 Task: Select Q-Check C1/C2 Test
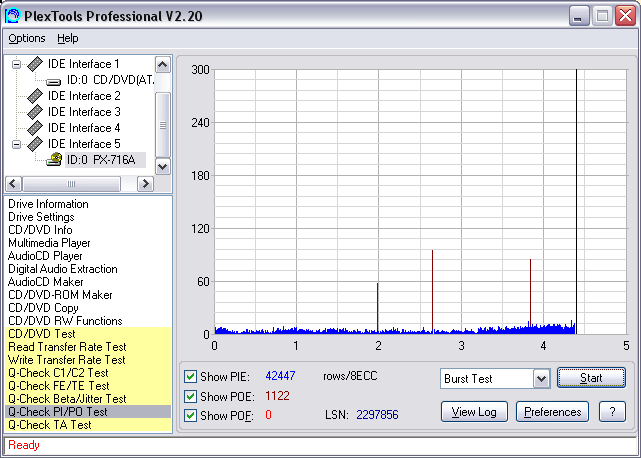88,373
